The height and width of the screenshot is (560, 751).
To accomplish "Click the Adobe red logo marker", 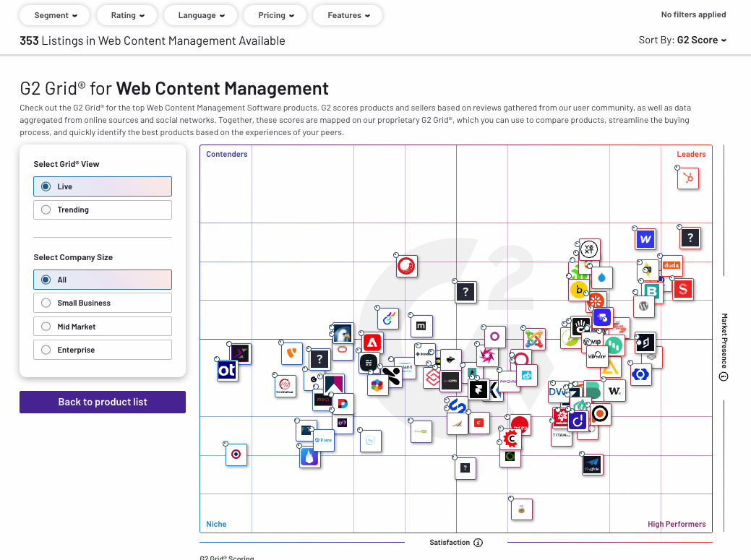I will [x=372, y=343].
